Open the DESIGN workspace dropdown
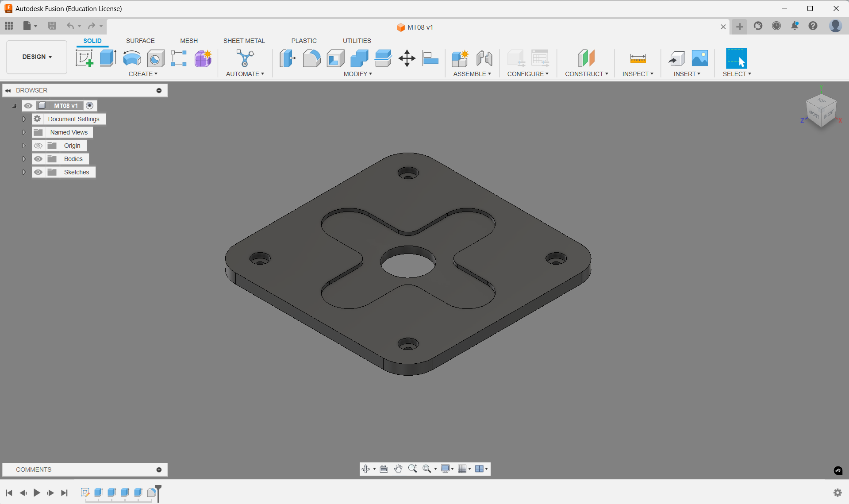This screenshot has height=504, width=849. [x=37, y=57]
